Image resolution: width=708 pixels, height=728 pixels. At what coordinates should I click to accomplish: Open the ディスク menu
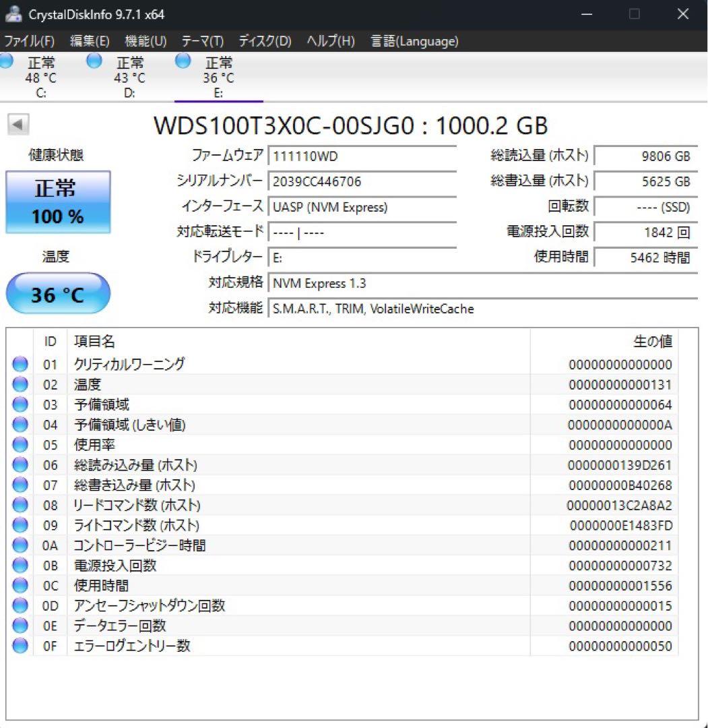(x=263, y=41)
